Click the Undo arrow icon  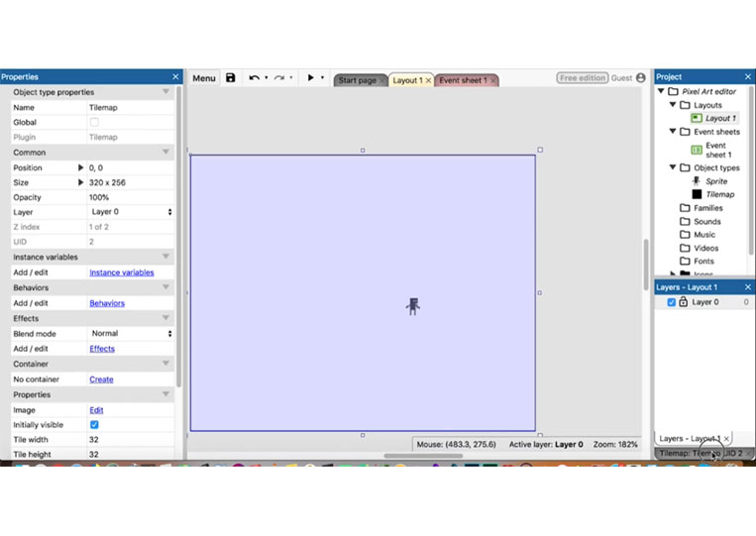click(x=254, y=77)
